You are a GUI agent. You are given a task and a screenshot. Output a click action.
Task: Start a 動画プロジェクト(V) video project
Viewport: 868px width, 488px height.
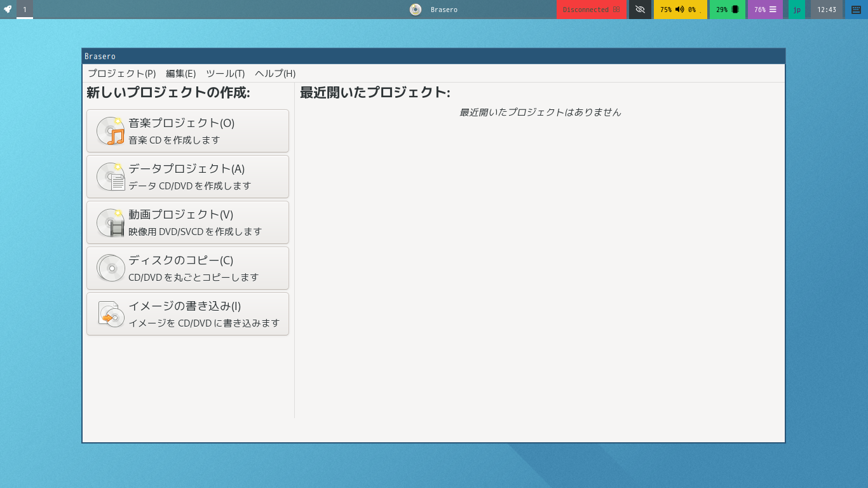187,222
